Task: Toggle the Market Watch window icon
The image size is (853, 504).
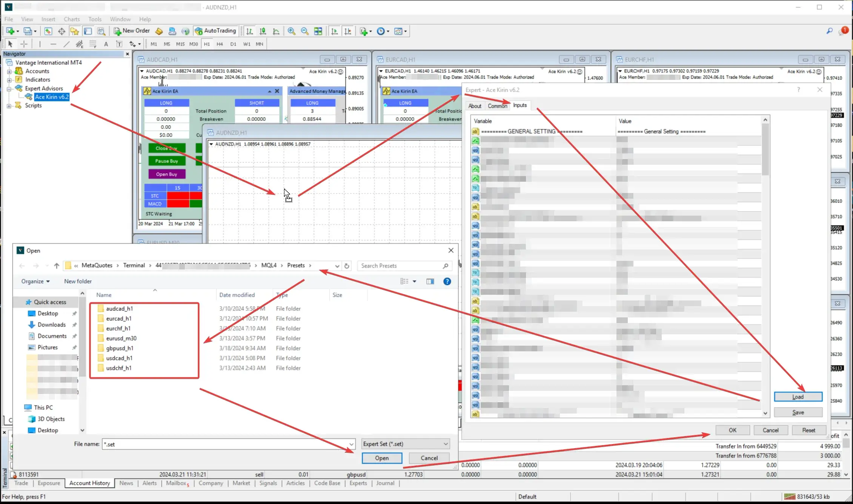Action: coord(48,31)
